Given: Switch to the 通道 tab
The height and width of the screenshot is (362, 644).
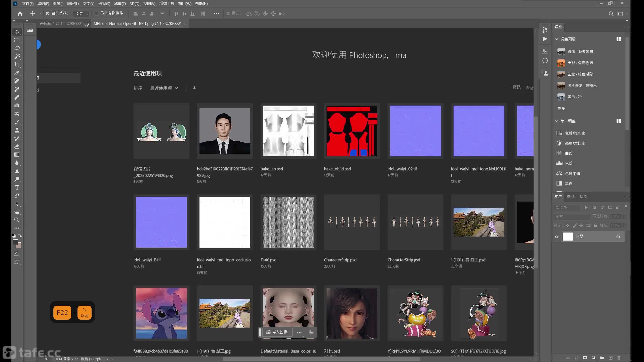Looking at the screenshot, I should pyautogui.click(x=571, y=197).
